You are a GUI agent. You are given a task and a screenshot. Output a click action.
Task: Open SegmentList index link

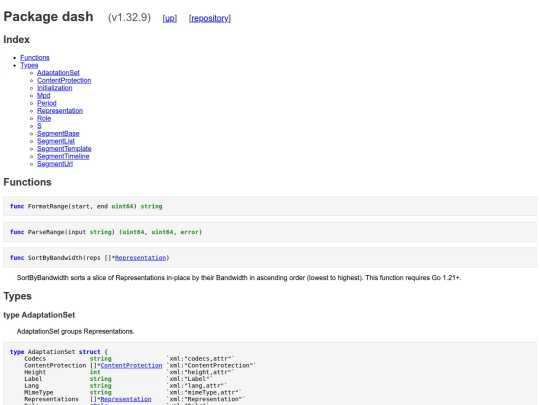tap(56, 141)
